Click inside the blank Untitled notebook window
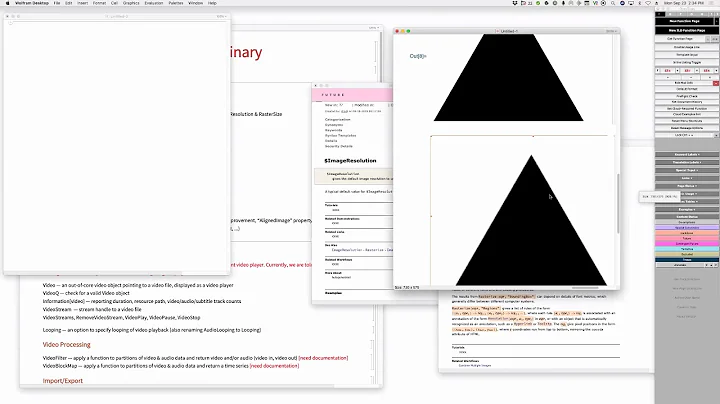Viewport: 720px width, 404px height. [x=117, y=147]
